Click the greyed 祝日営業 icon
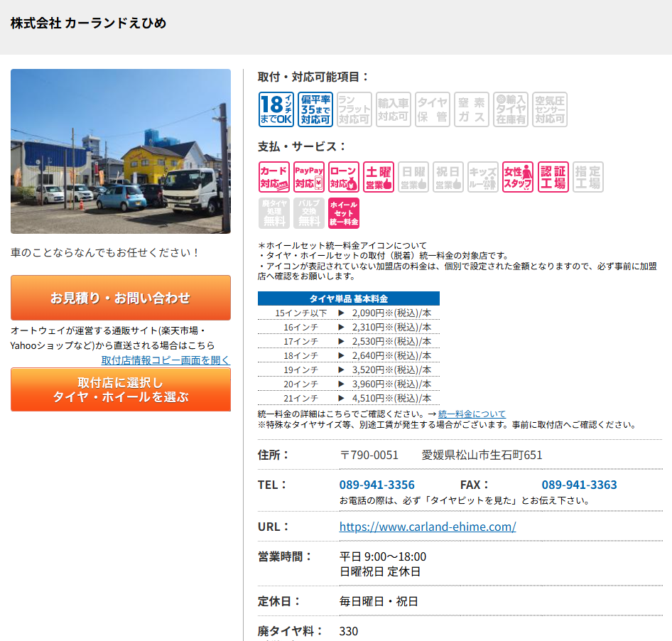The image size is (672, 641). pos(448,177)
